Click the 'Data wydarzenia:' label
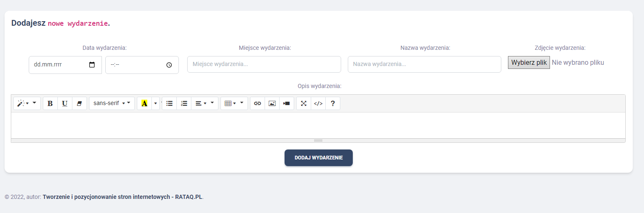This screenshot has height=213, width=644. pos(104,48)
